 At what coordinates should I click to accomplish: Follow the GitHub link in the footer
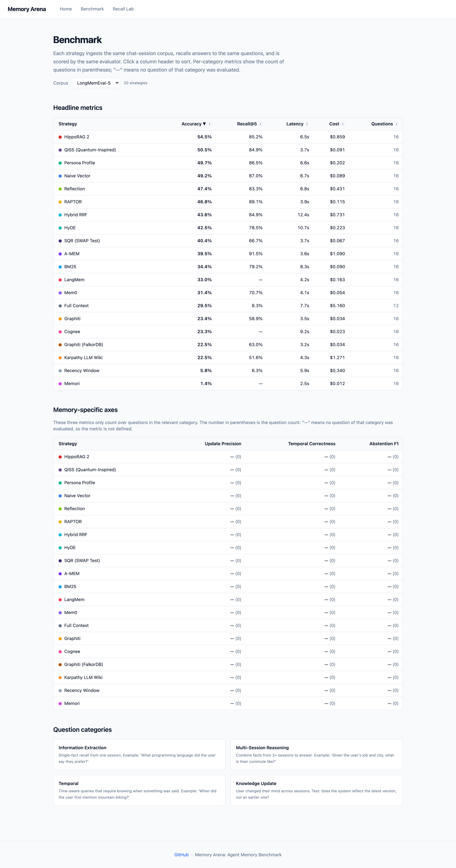click(x=181, y=855)
